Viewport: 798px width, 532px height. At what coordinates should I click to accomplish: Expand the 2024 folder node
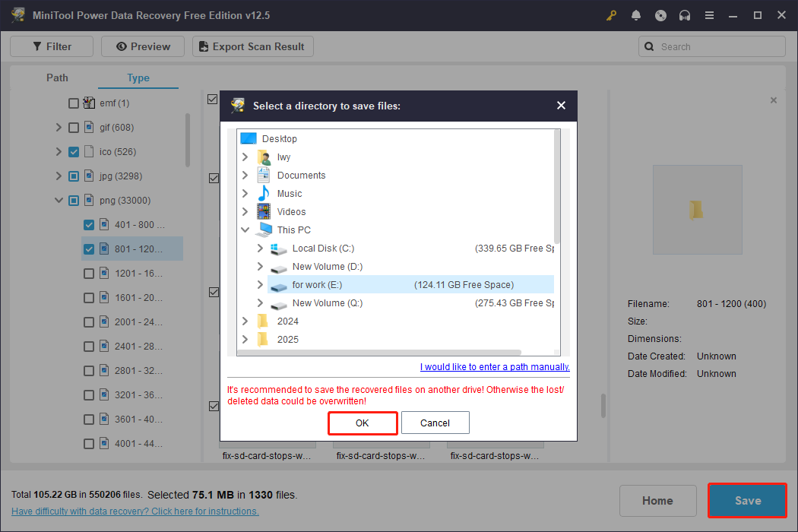point(245,321)
